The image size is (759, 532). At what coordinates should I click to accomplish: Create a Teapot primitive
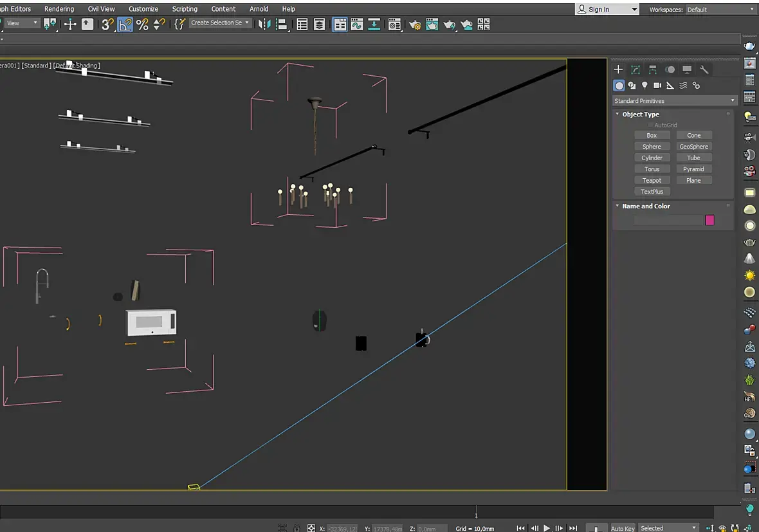pos(652,180)
